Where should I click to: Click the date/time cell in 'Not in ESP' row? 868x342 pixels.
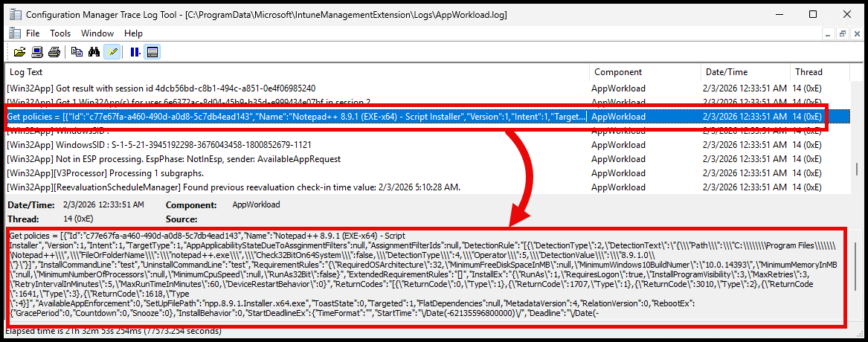[x=745, y=159]
